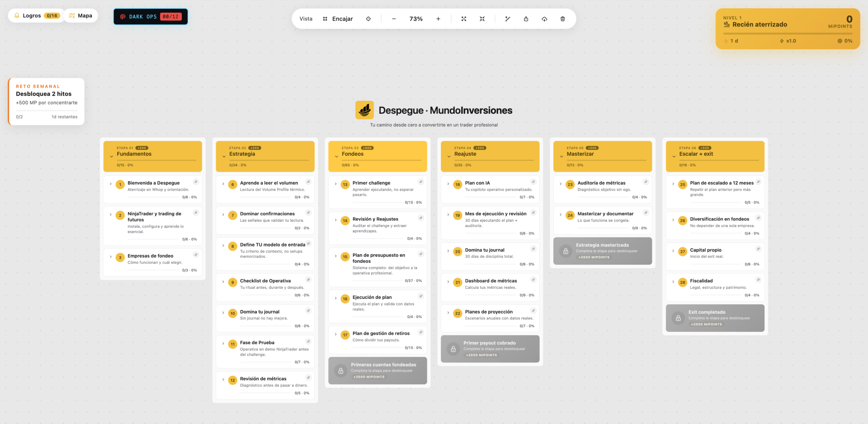
Task: Select Fase de Prueba milestone
Action: (x=265, y=352)
